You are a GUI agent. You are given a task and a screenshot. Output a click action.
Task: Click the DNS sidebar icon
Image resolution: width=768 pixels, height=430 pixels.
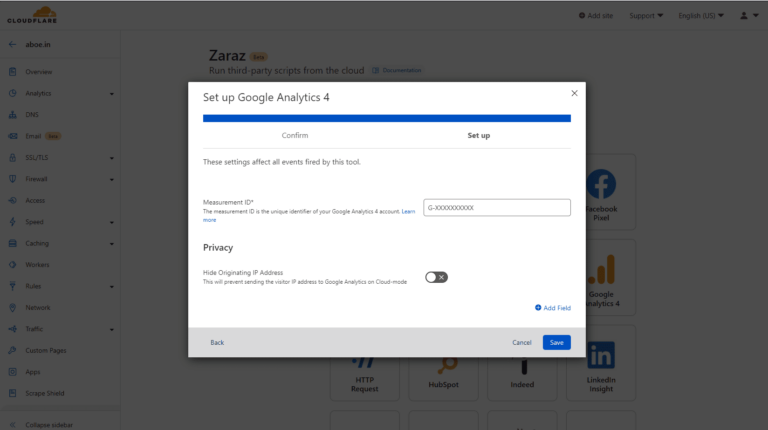13,115
